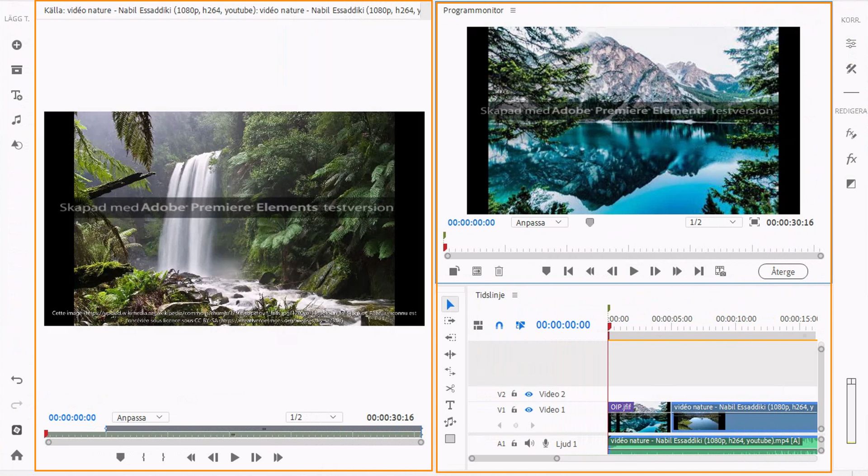Click timeline timecode 00:00:00:00 field
Screen dimensions: 868x476
pos(563,325)
